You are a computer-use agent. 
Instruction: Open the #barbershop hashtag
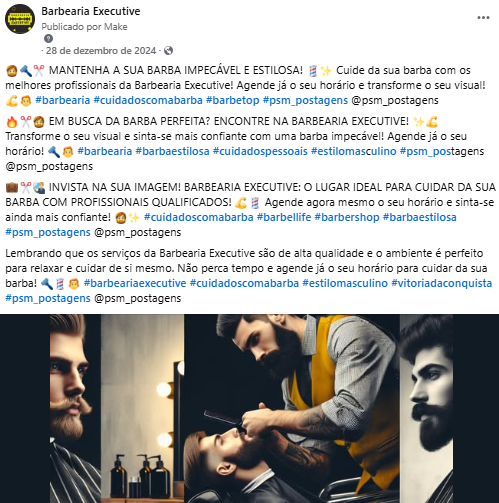pyautogui.click(x=347, y=217)
